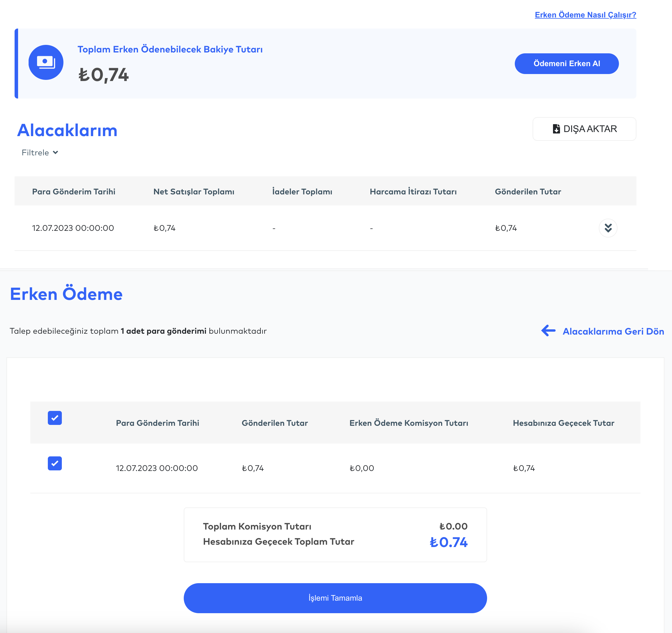Click the Hesabınıza Geçecek Tutar column header
Viewport: 672px width, 633px height.
click(x=563, y=423)
